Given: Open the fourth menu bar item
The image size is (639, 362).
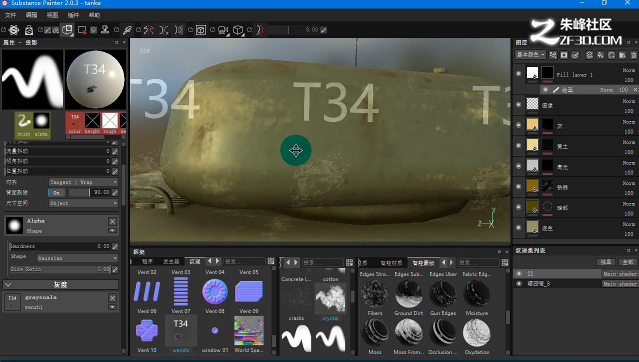Looking at the screenshot, I should (73, 15).
